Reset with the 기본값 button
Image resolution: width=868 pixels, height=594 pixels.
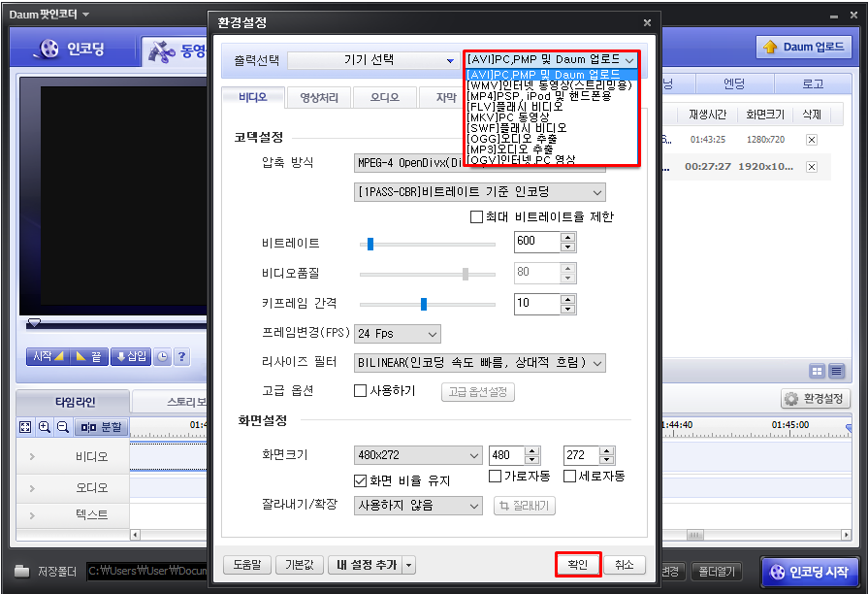pyautogui.click(x=300, y=565)
